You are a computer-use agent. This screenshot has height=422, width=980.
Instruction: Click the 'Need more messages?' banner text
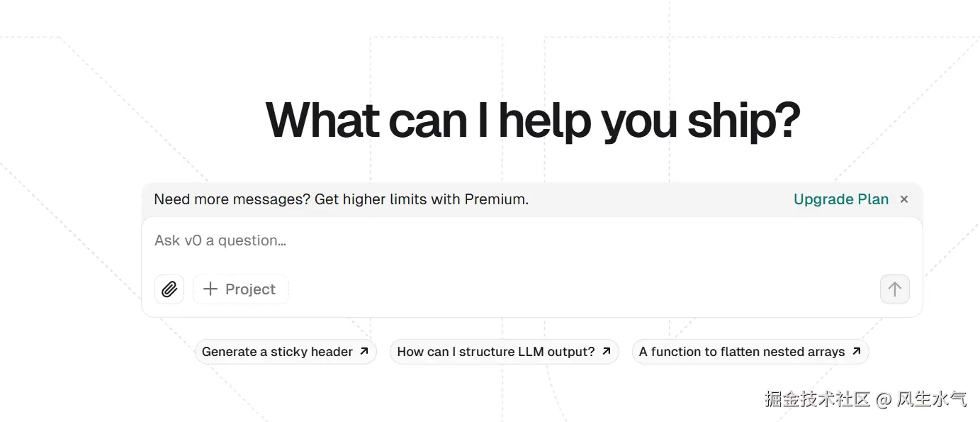point(232,199)
